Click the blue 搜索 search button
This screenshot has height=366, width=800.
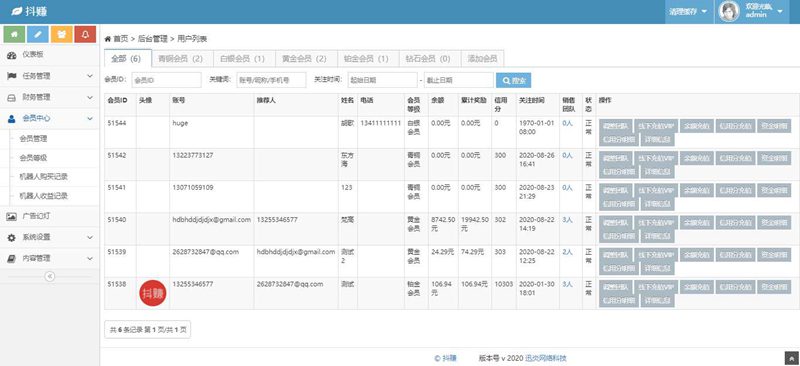pos(513,80)
